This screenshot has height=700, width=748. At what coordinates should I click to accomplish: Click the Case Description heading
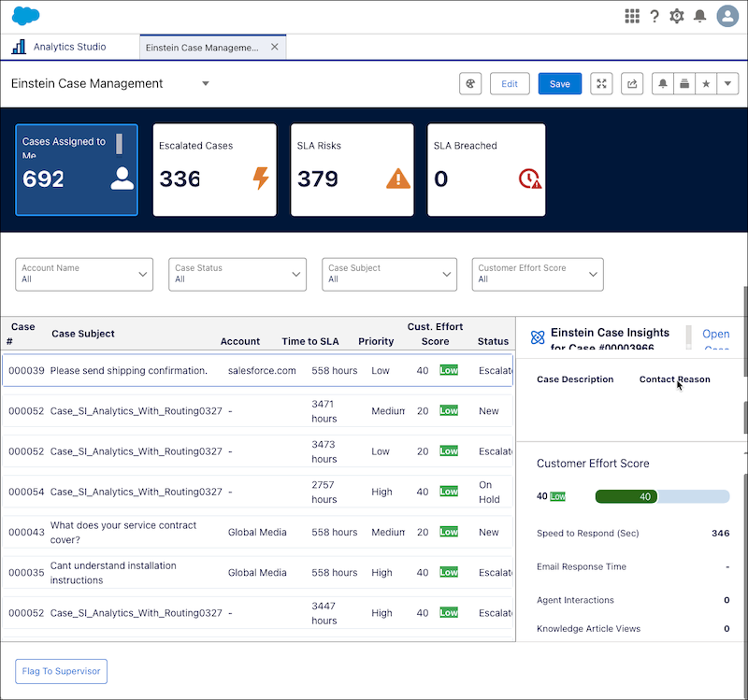575,379
